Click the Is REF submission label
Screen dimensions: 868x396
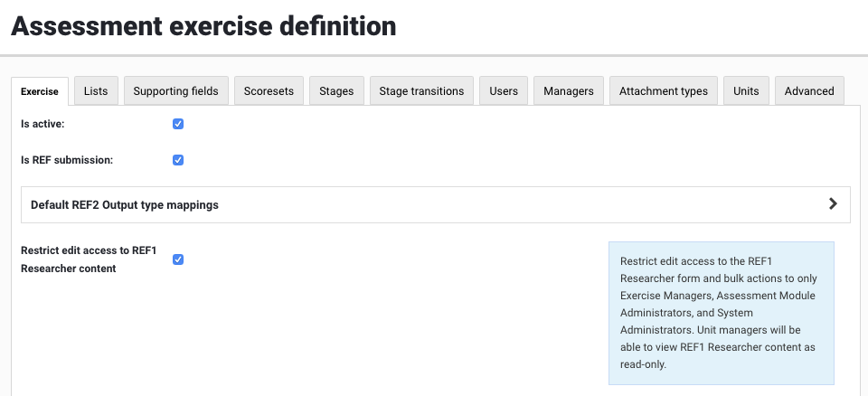(x=67, y=160)
